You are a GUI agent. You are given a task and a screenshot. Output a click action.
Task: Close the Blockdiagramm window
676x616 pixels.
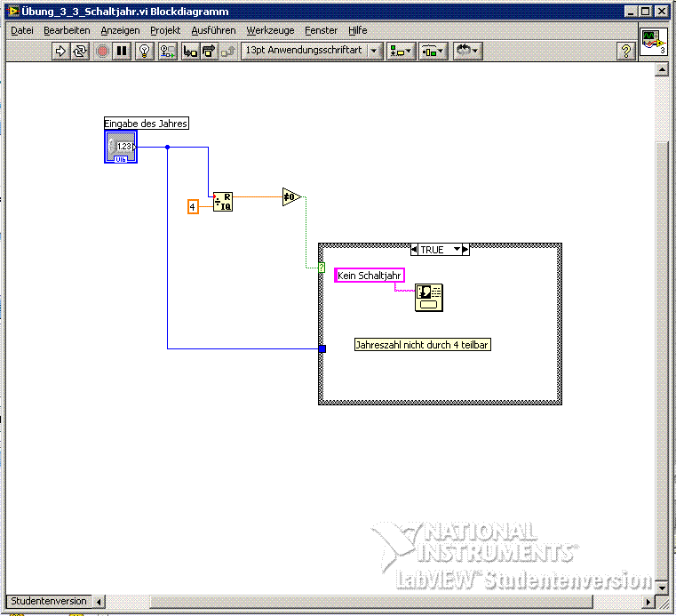pos(661,12)
